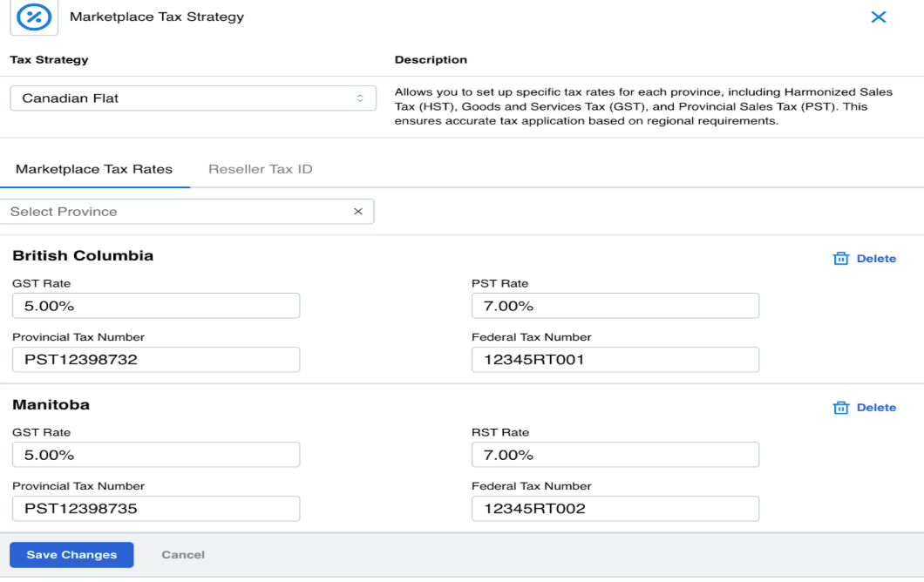Delete the British Columbia tax entry
This screenshot has height=582, width=924.
(875, 259)
